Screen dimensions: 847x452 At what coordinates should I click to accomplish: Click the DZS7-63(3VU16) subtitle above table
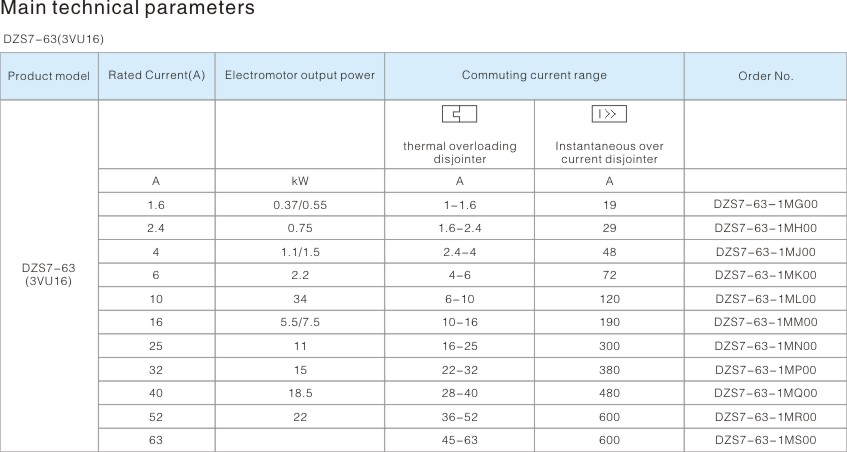[x=53, y=39]
